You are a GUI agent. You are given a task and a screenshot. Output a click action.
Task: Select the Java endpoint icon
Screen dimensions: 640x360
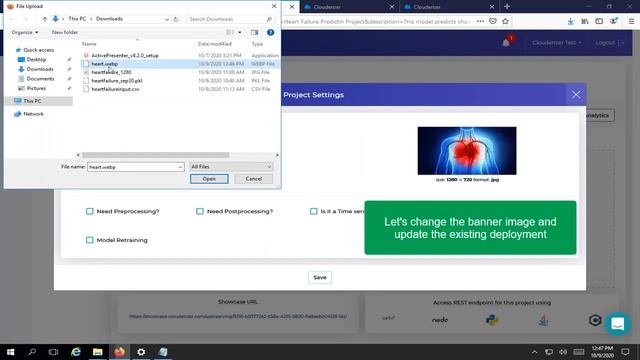click(543, 320)
